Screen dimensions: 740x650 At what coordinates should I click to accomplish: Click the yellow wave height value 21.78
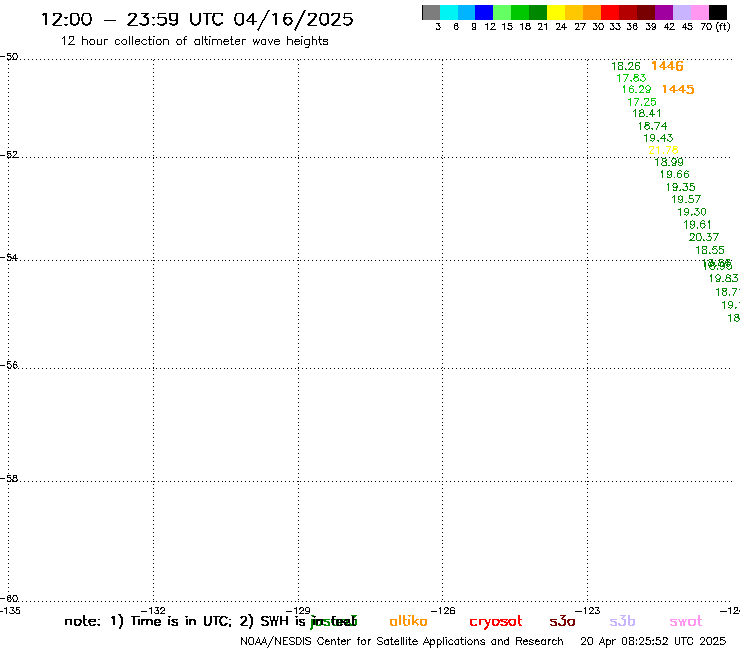pos(664,150)
